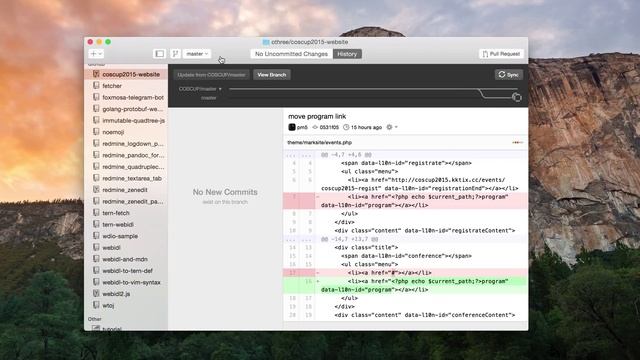The image size is (640, 360).
Task: Click the second hunk header @@ -14,7
Action: tap(349, 239)
